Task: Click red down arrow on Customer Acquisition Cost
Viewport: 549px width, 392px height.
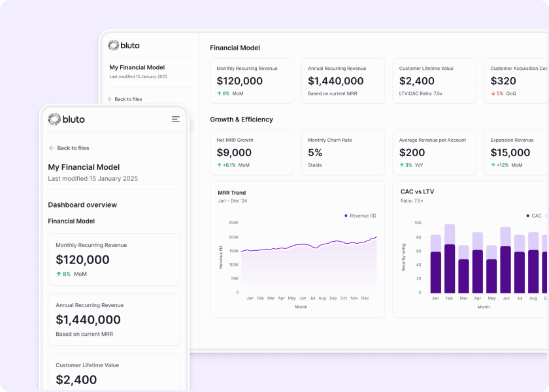Action: 493,93
